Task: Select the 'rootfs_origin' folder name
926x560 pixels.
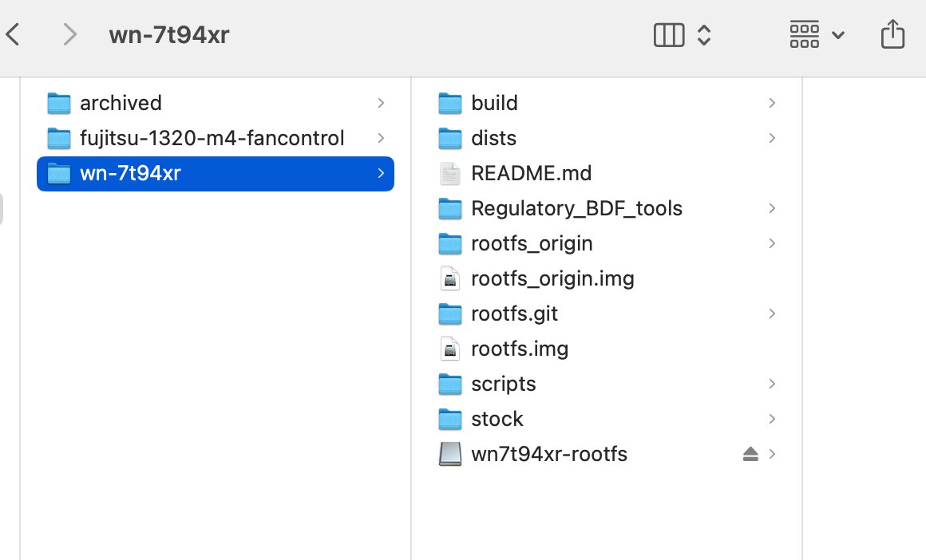Action: click(x=532, y=244)
